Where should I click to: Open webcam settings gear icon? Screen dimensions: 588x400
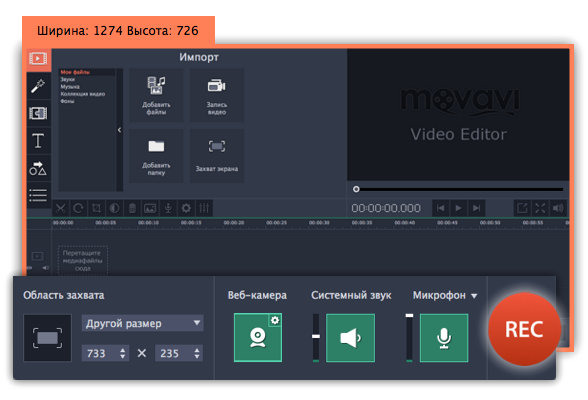[x=275, y=321]
